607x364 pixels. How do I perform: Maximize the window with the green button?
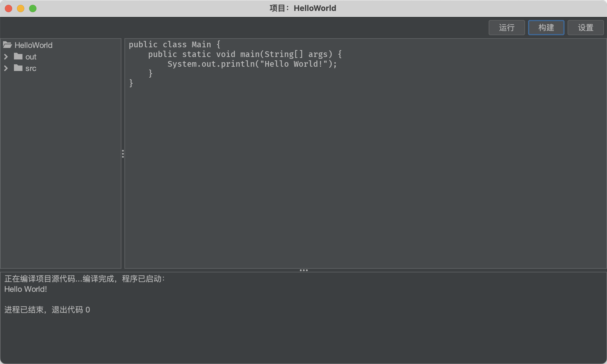(33, 8)
